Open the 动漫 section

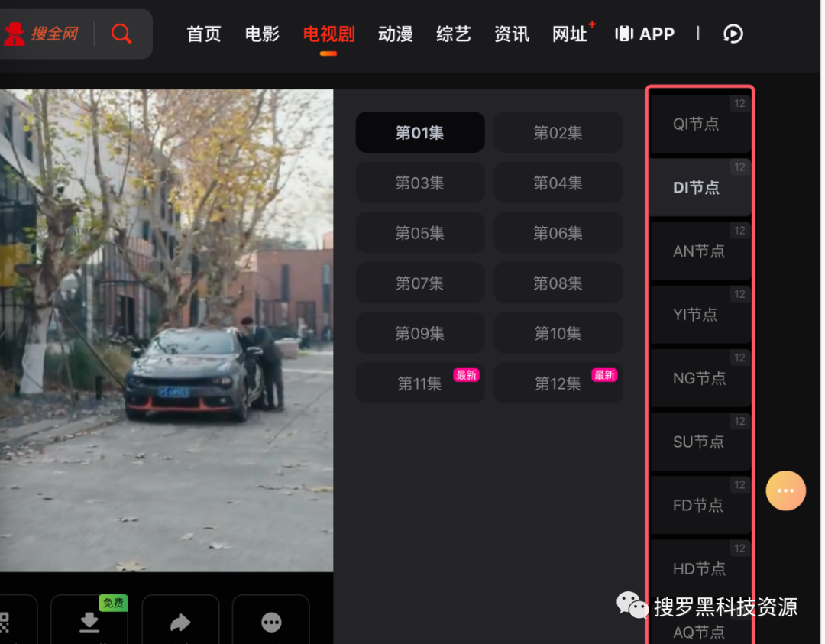(396, 34)
